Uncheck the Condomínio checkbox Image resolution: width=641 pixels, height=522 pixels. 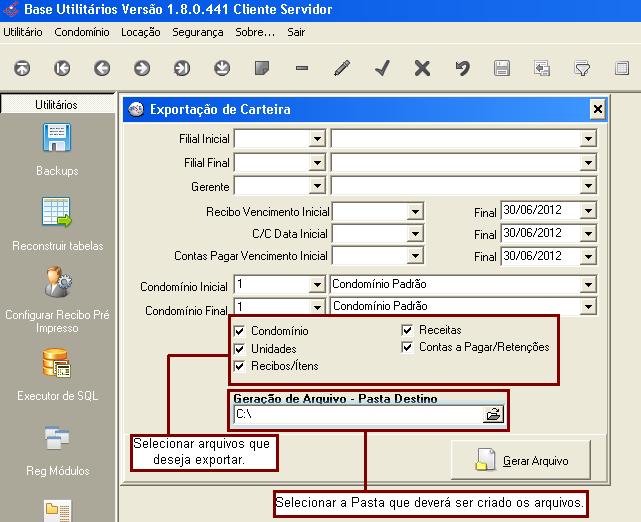[239, 331]
